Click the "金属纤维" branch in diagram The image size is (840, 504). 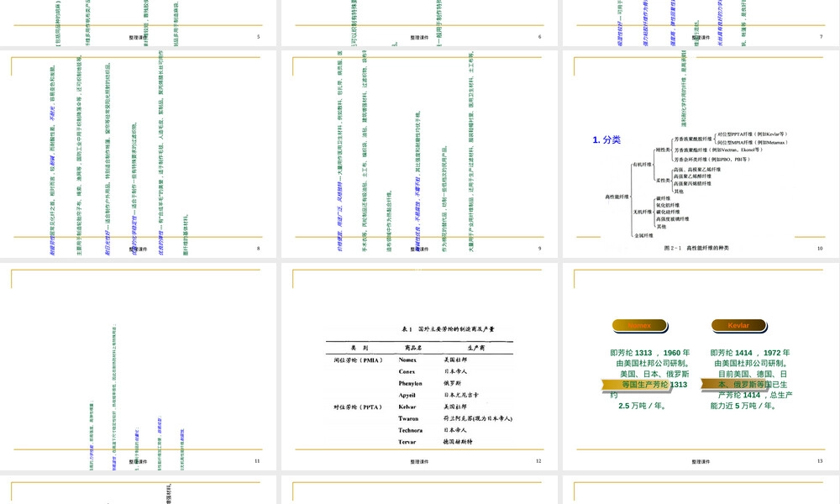tap(644, 236)
